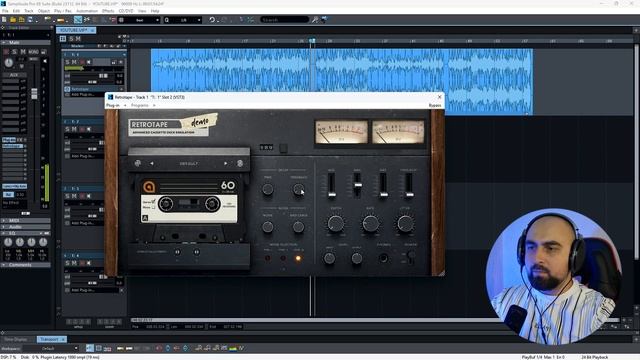Image resolution: width=640 pixels, height=360 pixels.
Task: Open the File menu
Action: [x=5, y=11]
